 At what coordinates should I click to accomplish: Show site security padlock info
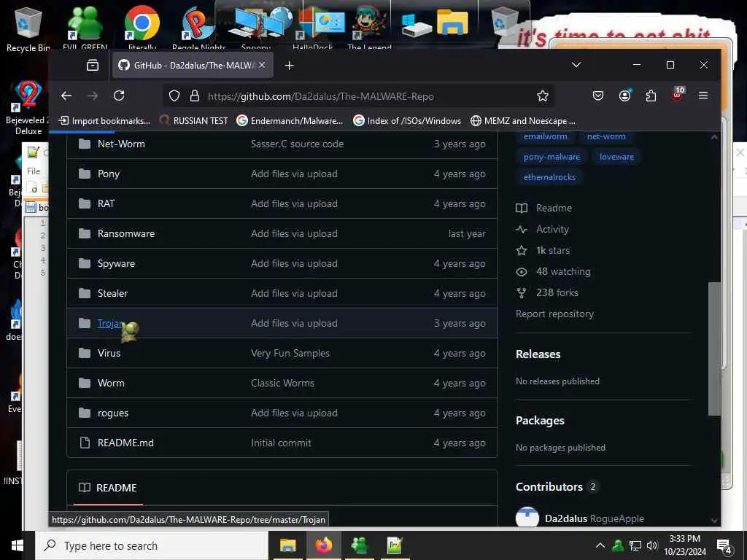click(194, 96)
